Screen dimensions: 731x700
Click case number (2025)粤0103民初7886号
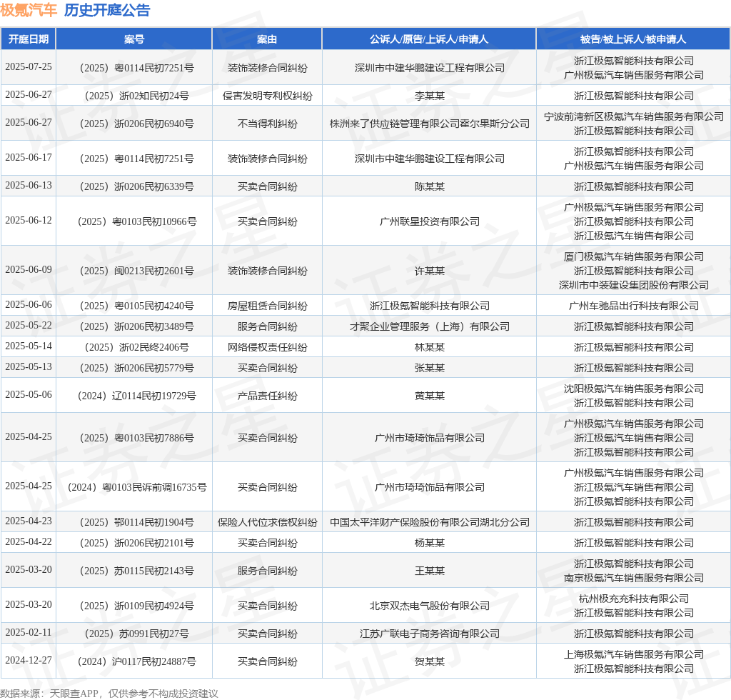[136, 438]
